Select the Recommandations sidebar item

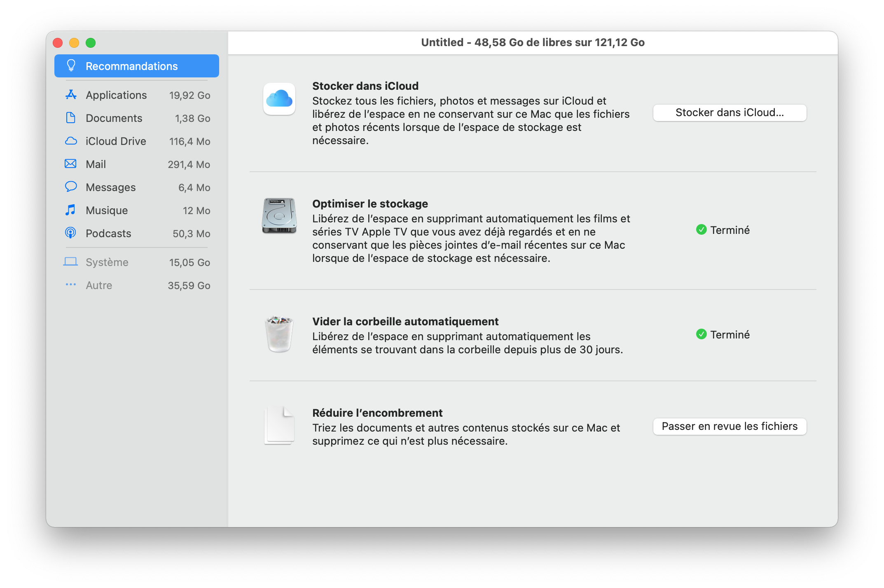pos(136,66)
